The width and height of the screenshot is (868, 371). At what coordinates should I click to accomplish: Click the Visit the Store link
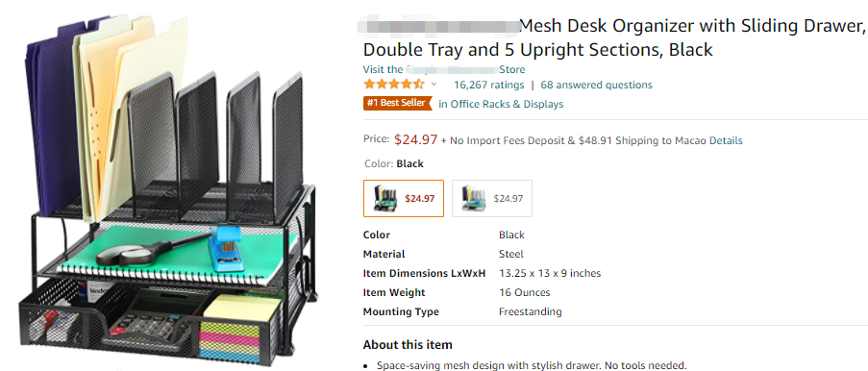[x=444, y=70]
